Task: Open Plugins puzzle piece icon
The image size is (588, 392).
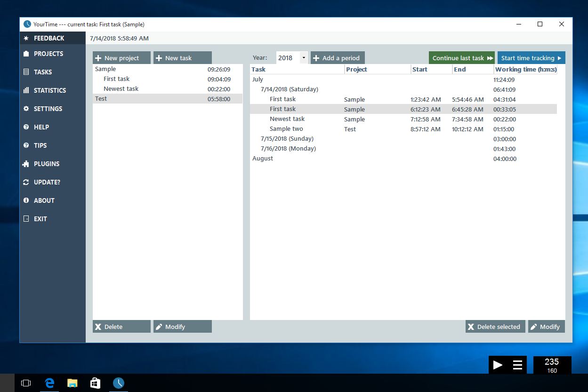Action: (x=26, y=164)
